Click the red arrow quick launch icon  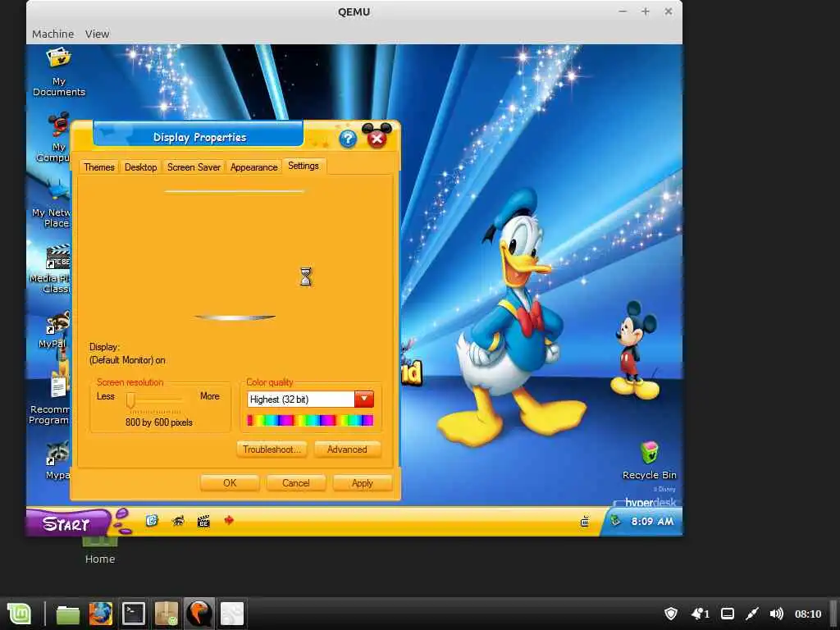[x=229, y=520]
